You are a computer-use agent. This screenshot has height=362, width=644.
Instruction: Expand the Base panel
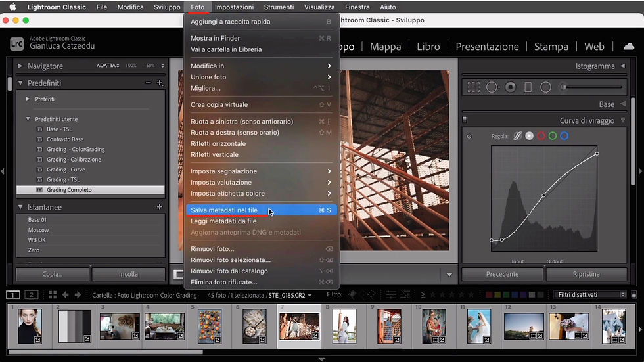(x=623, y=104)
